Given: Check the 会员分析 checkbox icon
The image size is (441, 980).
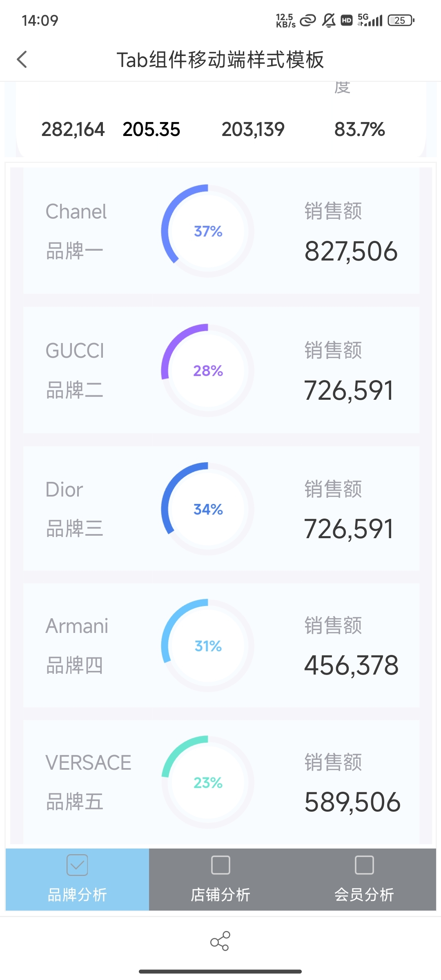Looking at the screenshot, I should coord(364,865).
